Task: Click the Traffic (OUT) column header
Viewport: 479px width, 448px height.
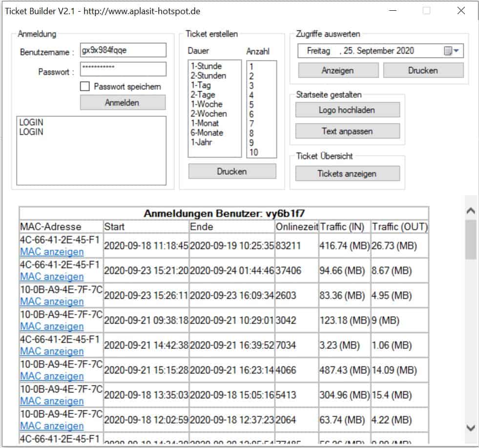Action: click(400, 226)
